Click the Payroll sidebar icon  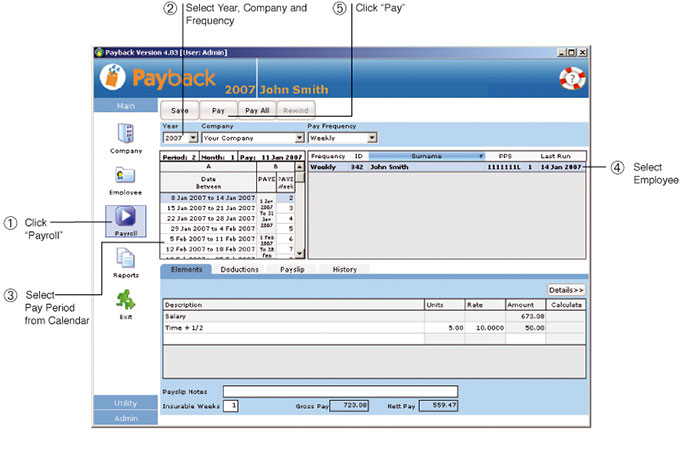[x=126, y=218]
